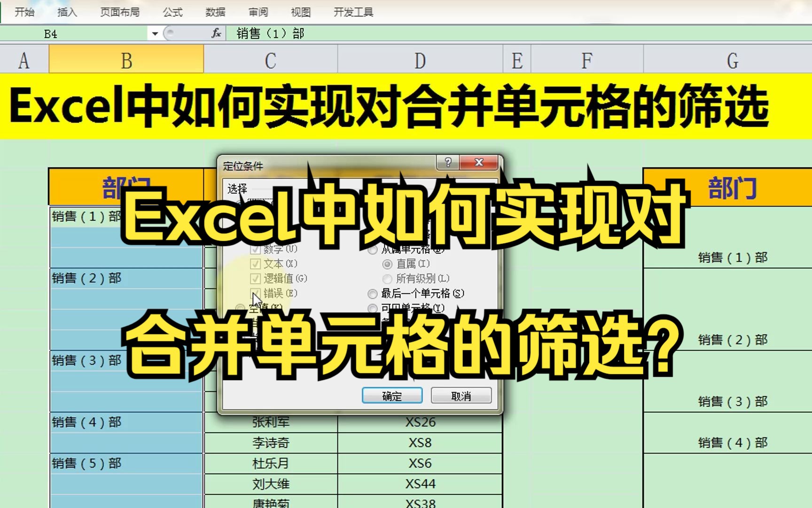Select the 空值(K) radio option
This screenshot has width=812, height=508.
coord(240,306)
